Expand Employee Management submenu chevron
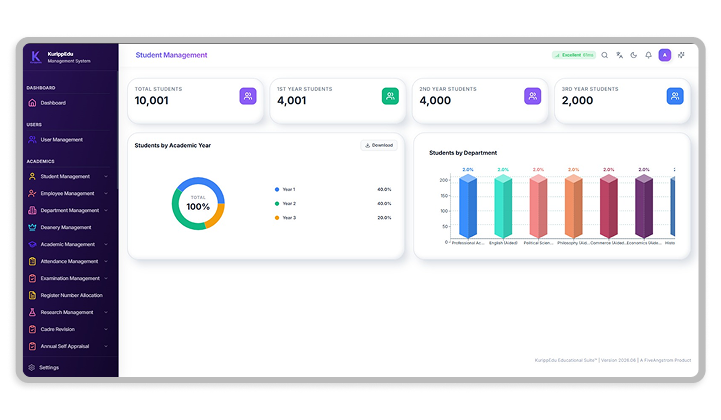721x420 pixels. pyautogui.click(x=106, y=193)
